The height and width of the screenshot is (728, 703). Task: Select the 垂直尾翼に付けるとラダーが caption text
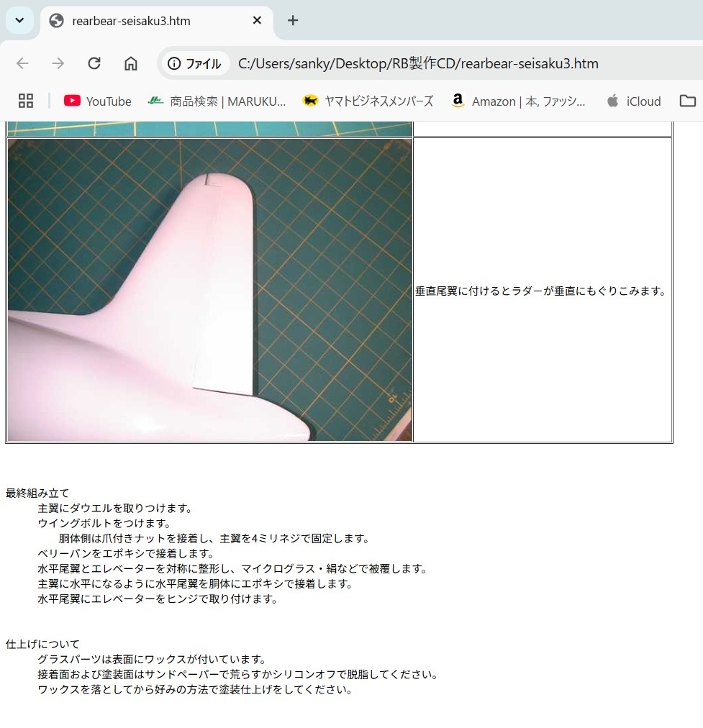click(x=541, y=291)
